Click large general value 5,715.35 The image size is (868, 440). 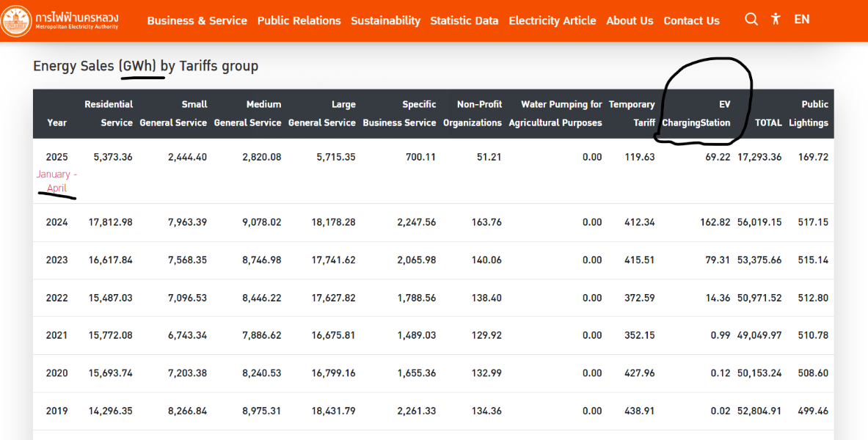pos(336,157)
